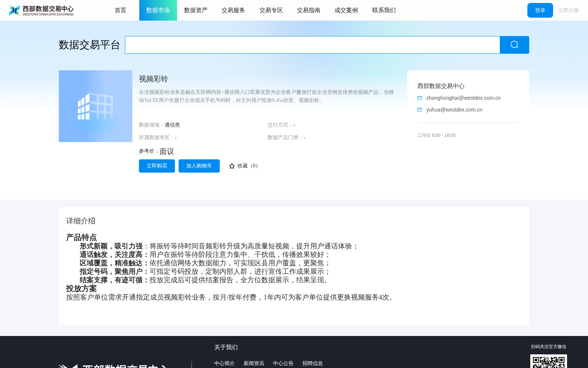Click yuhua@westdex.com.cn email
The height and width of the screenshot is (368, 588).
tap(454, 110)
